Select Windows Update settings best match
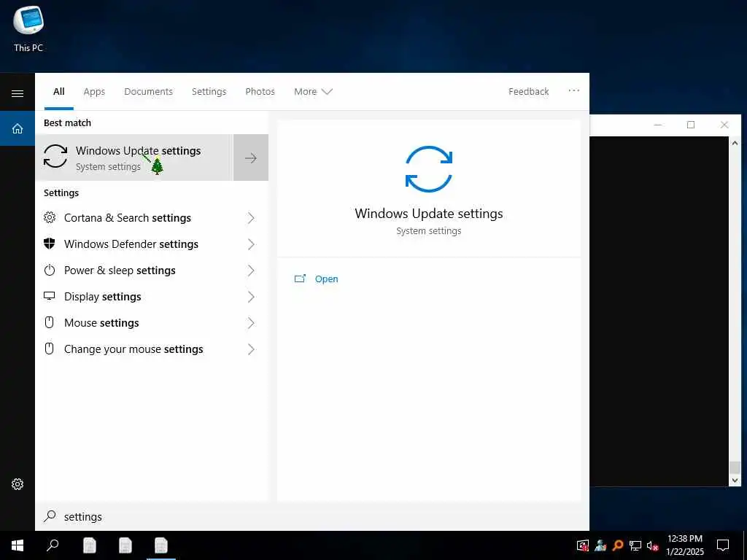747x560 pixels. point(134,157)
